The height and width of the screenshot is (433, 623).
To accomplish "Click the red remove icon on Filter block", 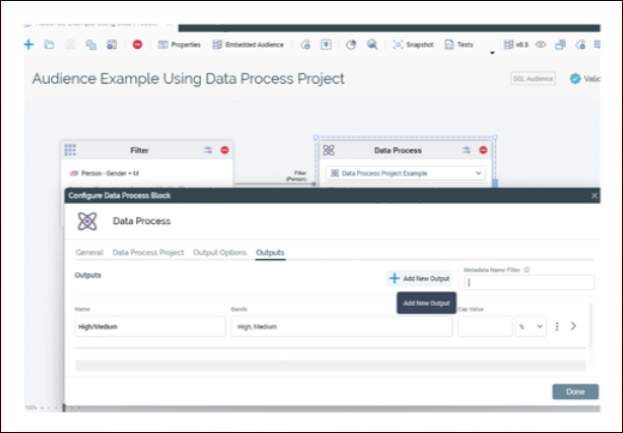I will point(224,150).
